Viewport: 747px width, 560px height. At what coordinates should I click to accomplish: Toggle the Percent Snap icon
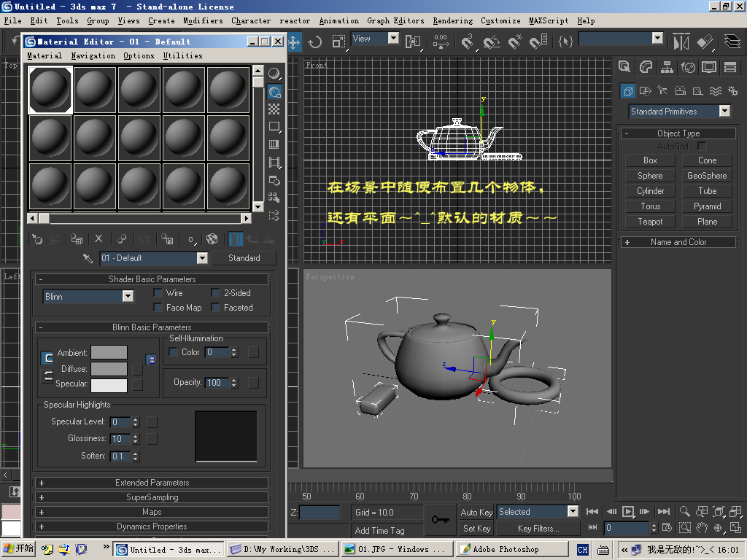[515, 42]
